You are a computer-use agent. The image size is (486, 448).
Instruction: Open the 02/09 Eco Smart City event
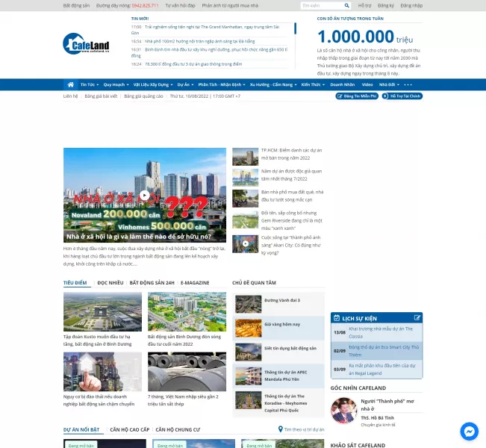click(x=376, y=351)
